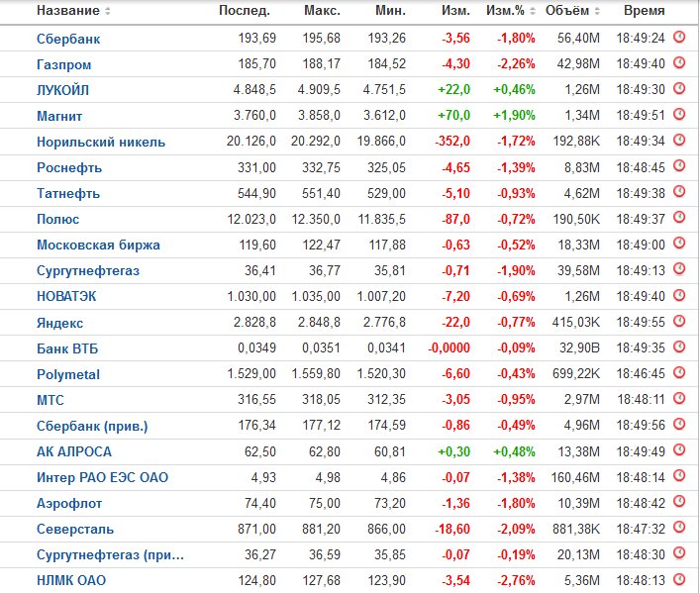Click the last price 4.848,5 for ЛУКОЙЛ

(254, 90)
